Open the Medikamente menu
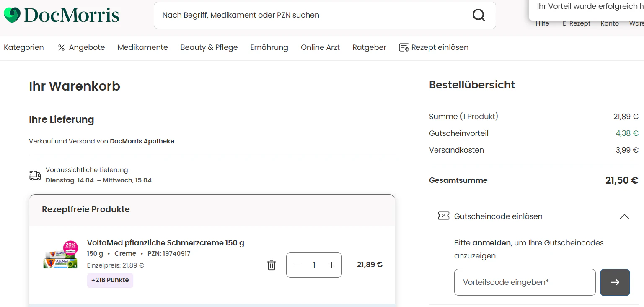 142,47
